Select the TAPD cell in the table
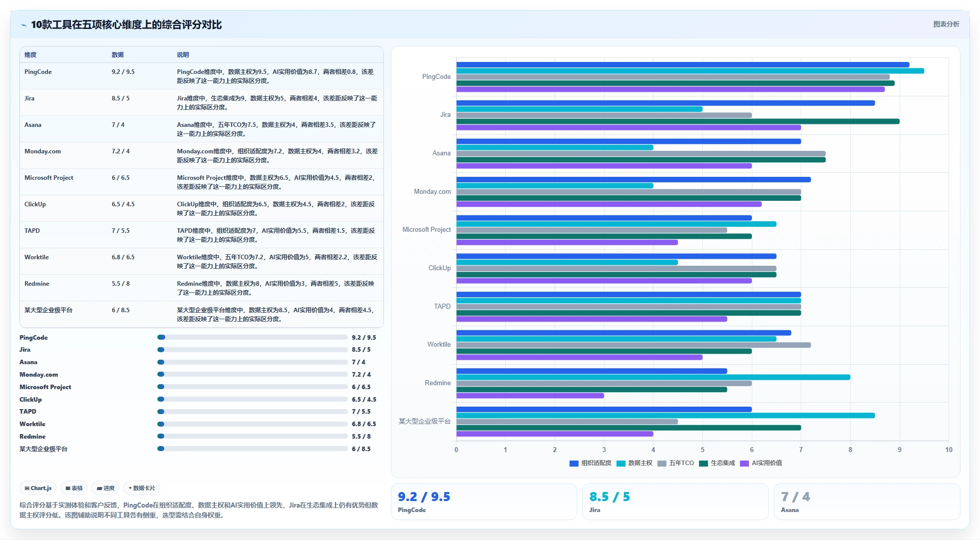Viewport: 980px width, 540px height. pos(32,231)
